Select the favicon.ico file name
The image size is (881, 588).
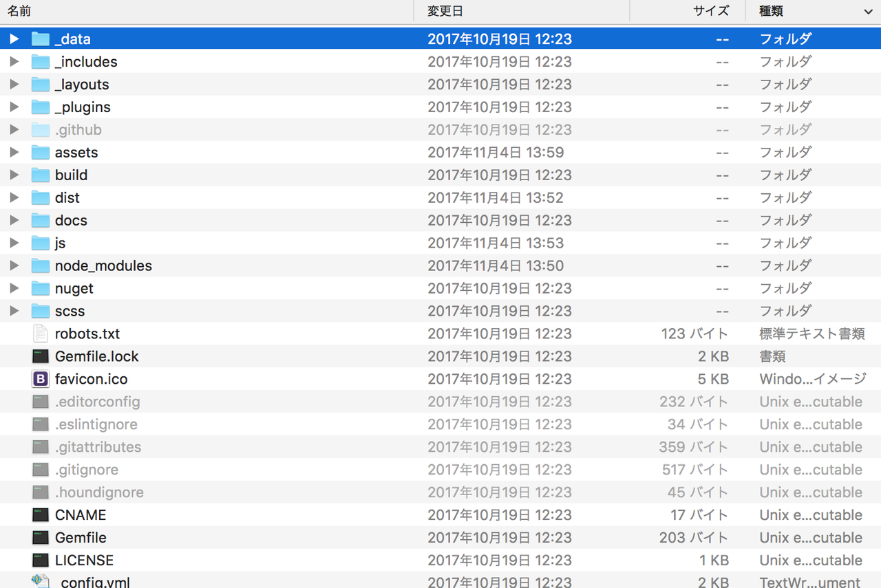point(92,380)
